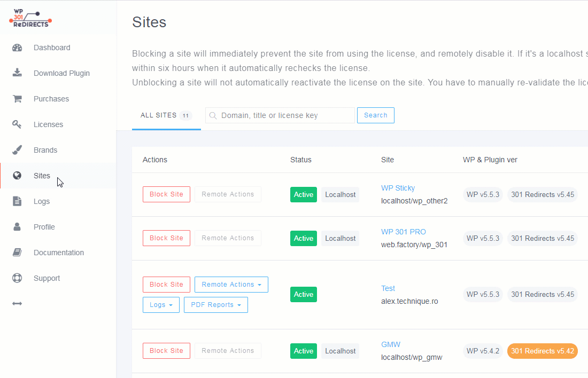Click the Download Plugin icon
This screenshot has width=588, height=378.
[17, 73]
